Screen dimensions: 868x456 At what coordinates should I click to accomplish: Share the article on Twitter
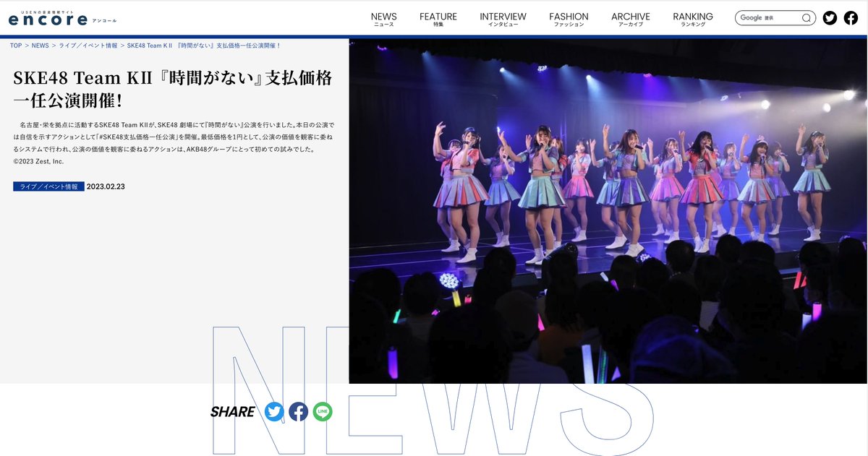274,412
